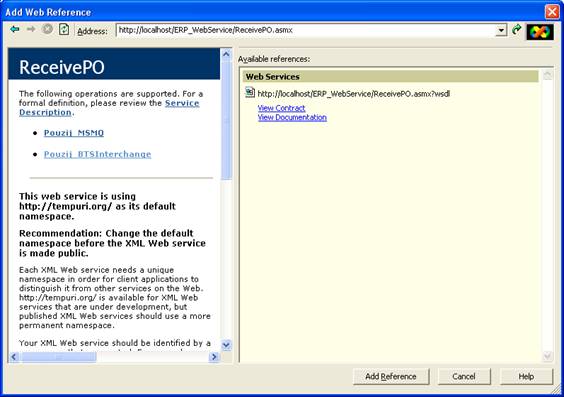Click the references list scroll-up arrow

[547, 76]
